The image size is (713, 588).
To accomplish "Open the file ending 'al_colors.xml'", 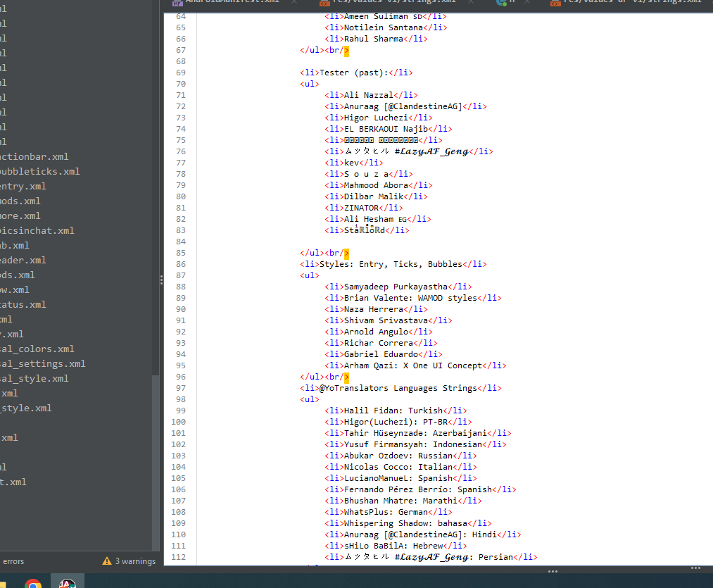I will 37,349.
